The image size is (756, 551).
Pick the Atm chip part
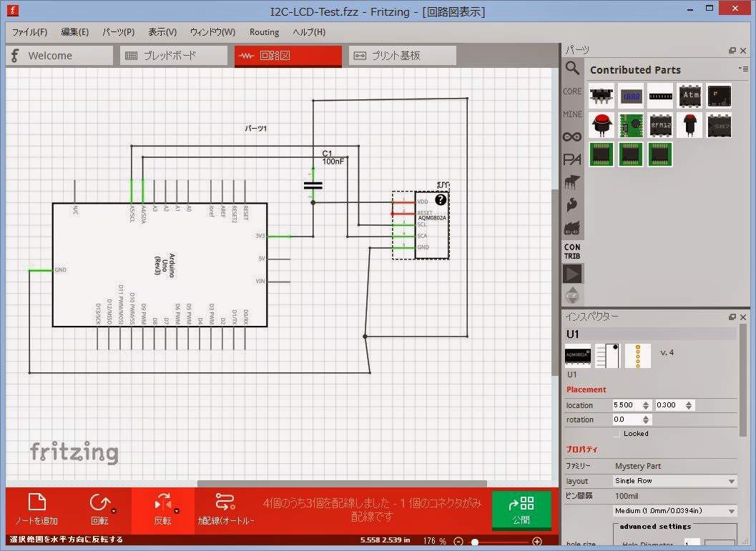690,95
